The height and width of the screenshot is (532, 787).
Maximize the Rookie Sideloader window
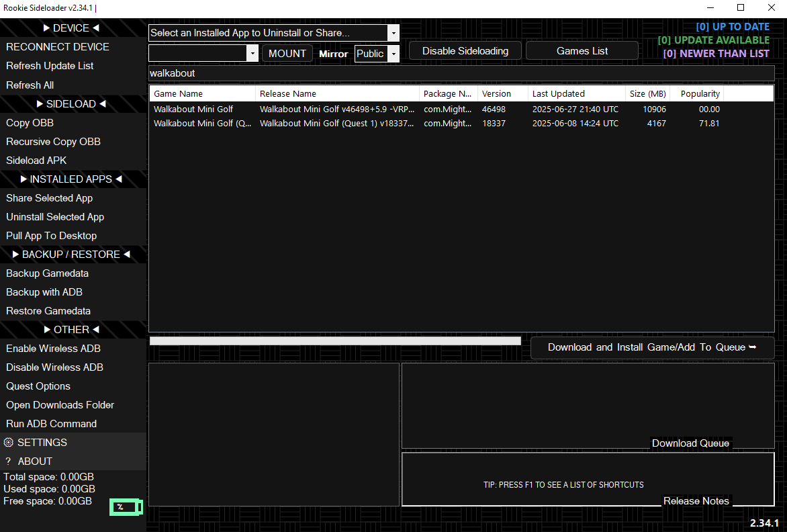740,7
